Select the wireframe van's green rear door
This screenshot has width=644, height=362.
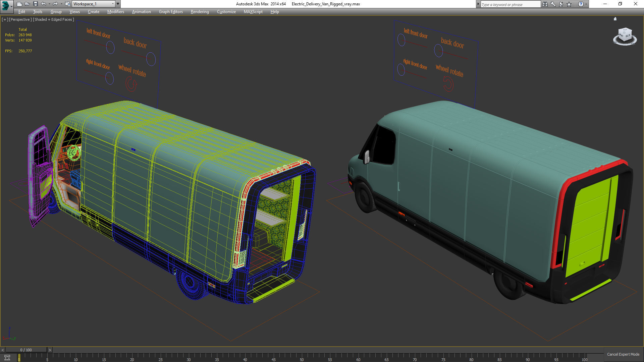(x=292, y=218)
